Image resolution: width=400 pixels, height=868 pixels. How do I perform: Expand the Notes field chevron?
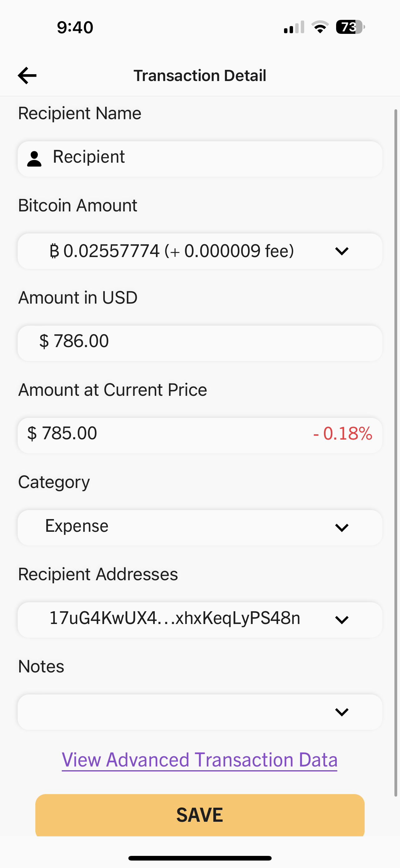coord(342,712)
